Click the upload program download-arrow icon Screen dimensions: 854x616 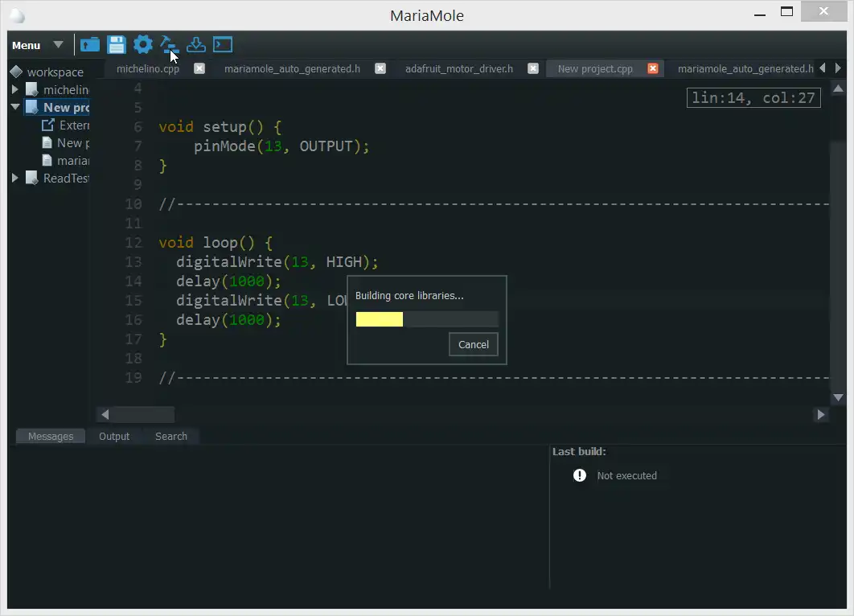(x=195, y=45)
